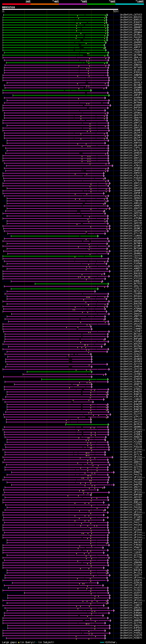
Task: Select the UniRef100_Q1EMS0 label
Action: [131, 45]
